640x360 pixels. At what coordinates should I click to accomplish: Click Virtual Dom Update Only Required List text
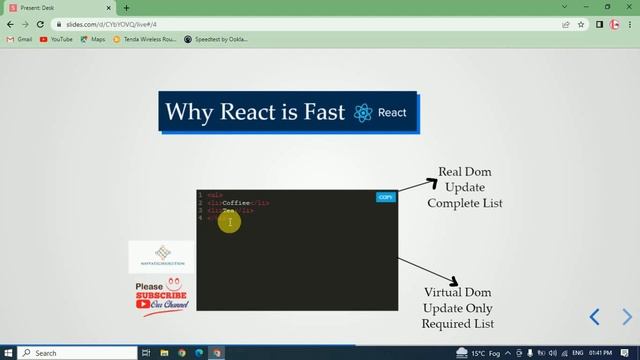458,308
